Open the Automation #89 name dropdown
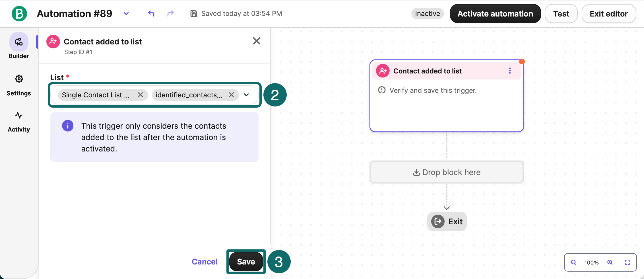 coord(126,13)
